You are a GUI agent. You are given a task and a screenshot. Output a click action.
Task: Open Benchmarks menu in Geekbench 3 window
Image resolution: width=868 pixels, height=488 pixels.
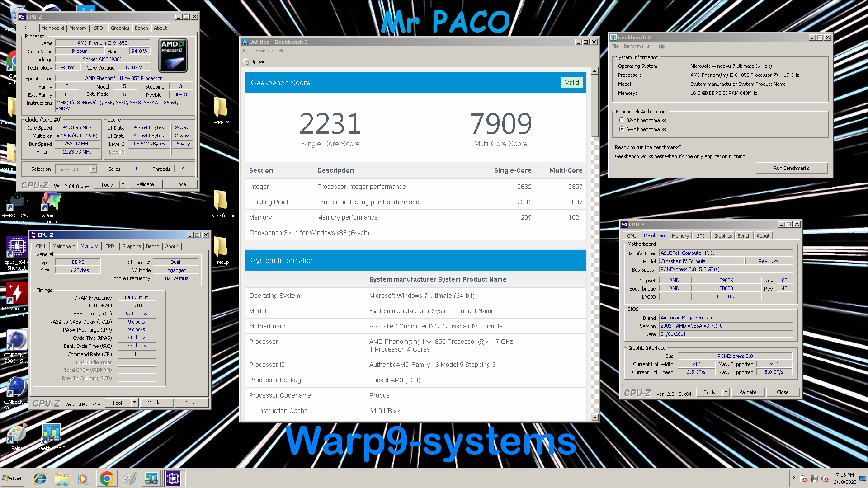pos(637,46)
